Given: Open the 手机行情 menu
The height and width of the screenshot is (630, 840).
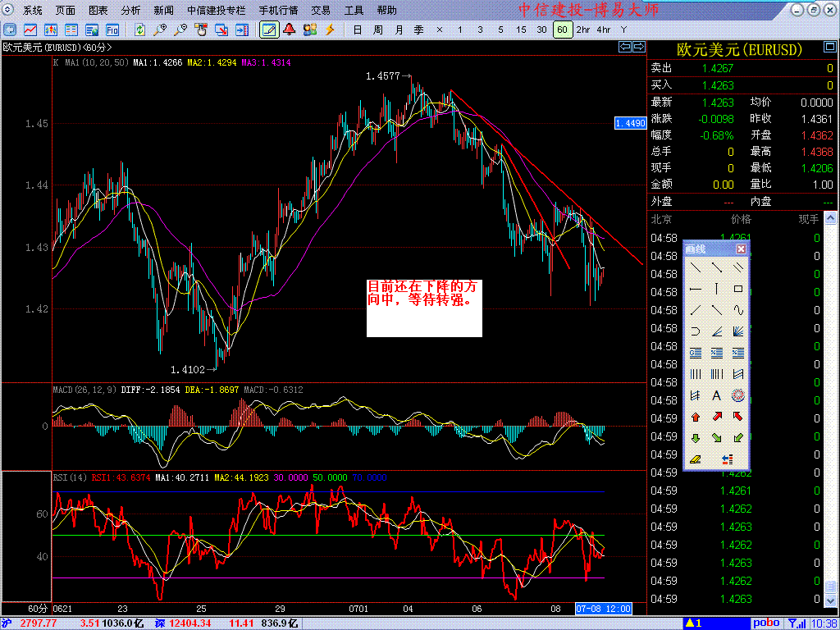Looking at the screenshot, I should coord(278,10).
